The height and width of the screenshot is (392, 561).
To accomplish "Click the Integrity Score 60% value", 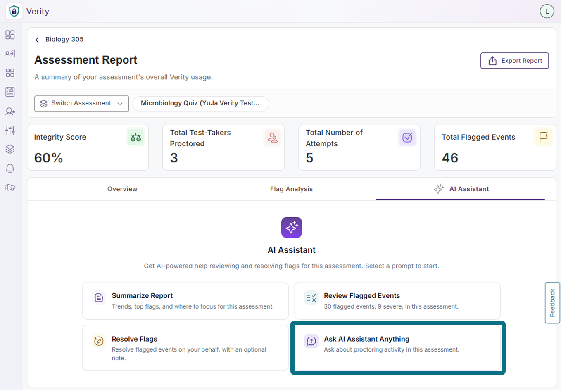I will pyautogui.click(x=48, y=158).
